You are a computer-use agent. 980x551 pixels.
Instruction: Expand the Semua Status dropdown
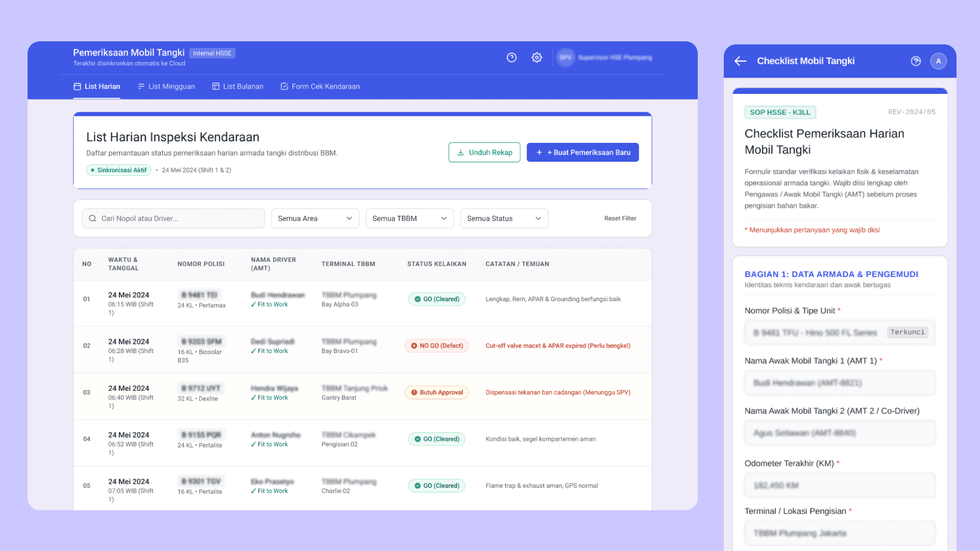click(x=504, y=218)
